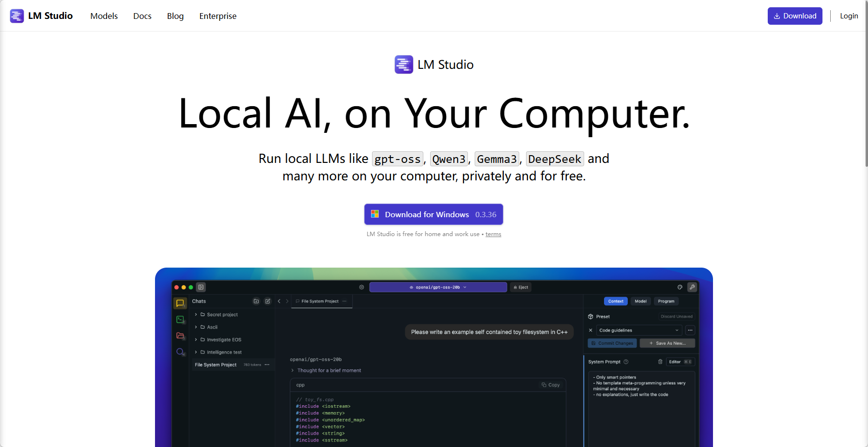Click Download for Windows 0.3.36
868x447 pixels.
click(434, 214)
